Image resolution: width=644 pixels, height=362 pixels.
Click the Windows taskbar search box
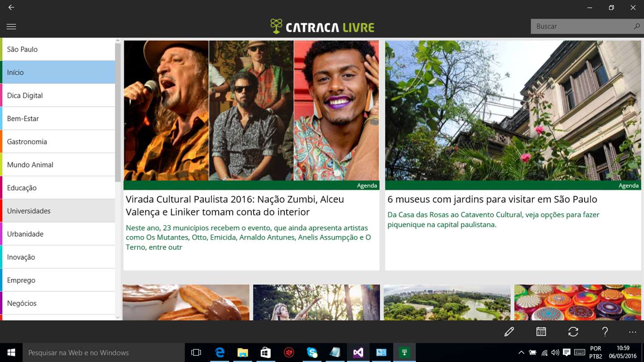coord(104,353)
